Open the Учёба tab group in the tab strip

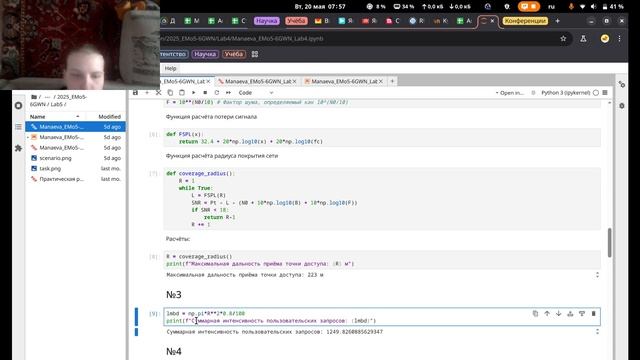(296, 21)
